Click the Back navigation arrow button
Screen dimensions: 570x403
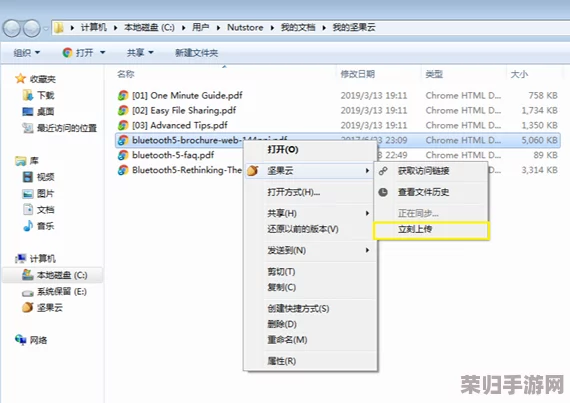point(11,28)
